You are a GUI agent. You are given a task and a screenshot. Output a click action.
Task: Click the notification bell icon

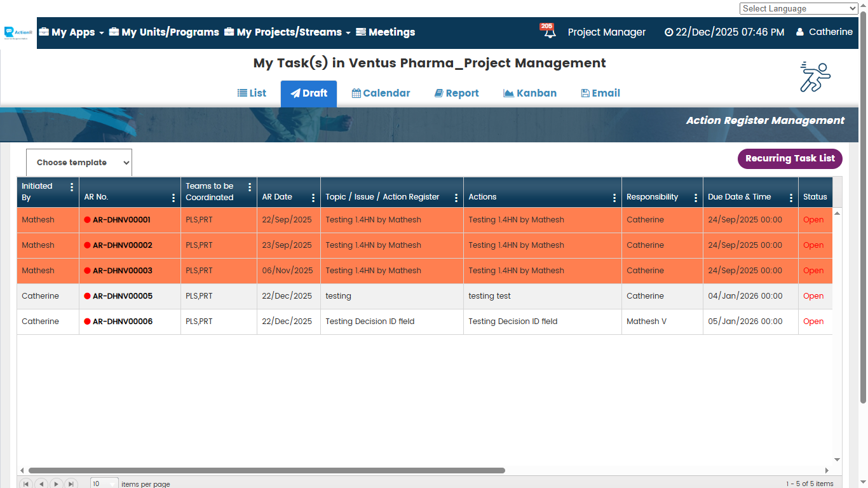click(549, 32)
